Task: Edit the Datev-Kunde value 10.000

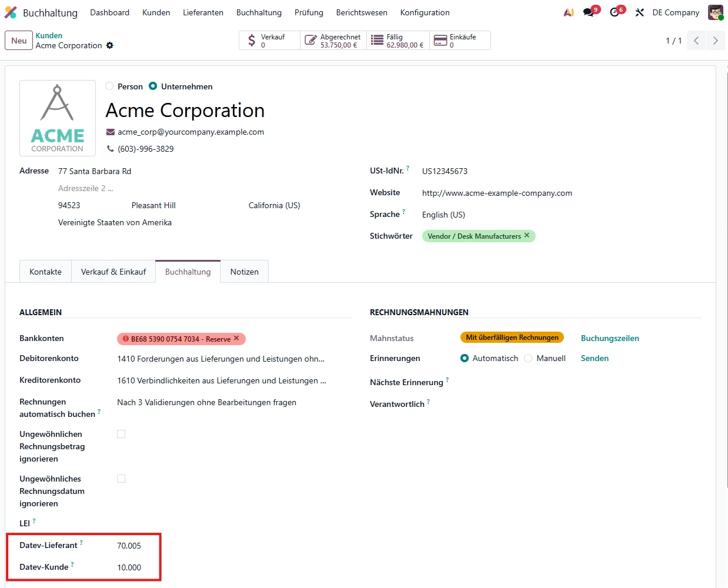Action: (129, 567)
